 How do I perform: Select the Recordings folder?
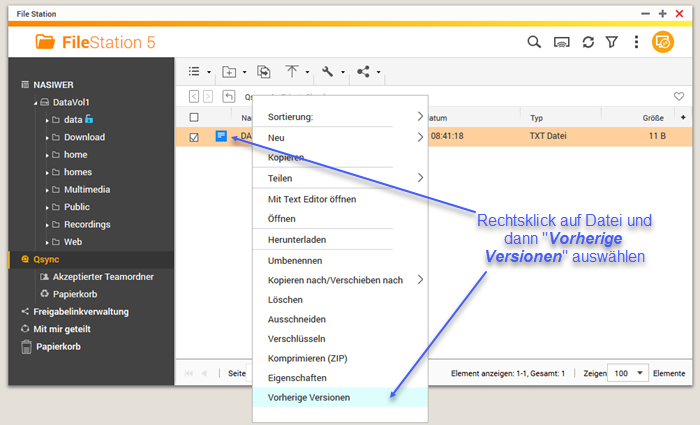click(87, 225)
